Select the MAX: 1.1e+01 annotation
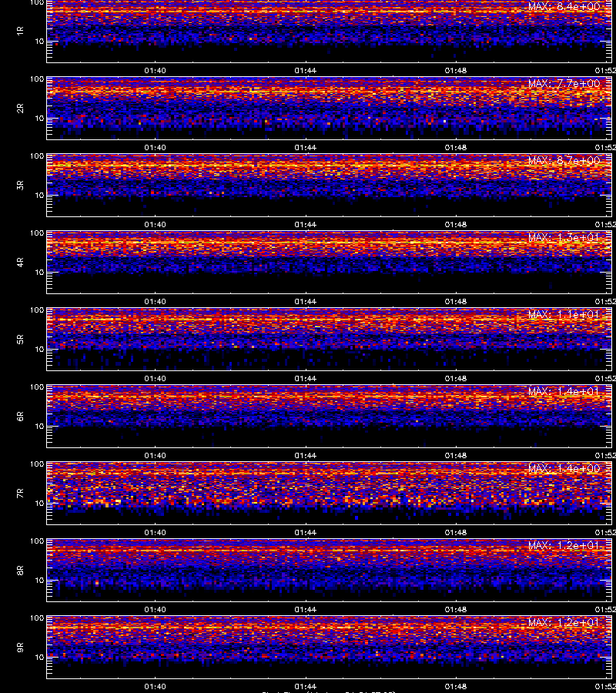616x693 pixels. pyautogui.click(x=564, y=315)
